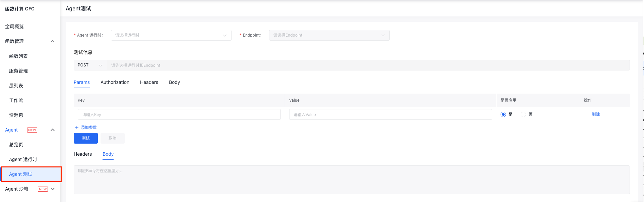Open 函数列表 in the sidebar

(18, 56)
